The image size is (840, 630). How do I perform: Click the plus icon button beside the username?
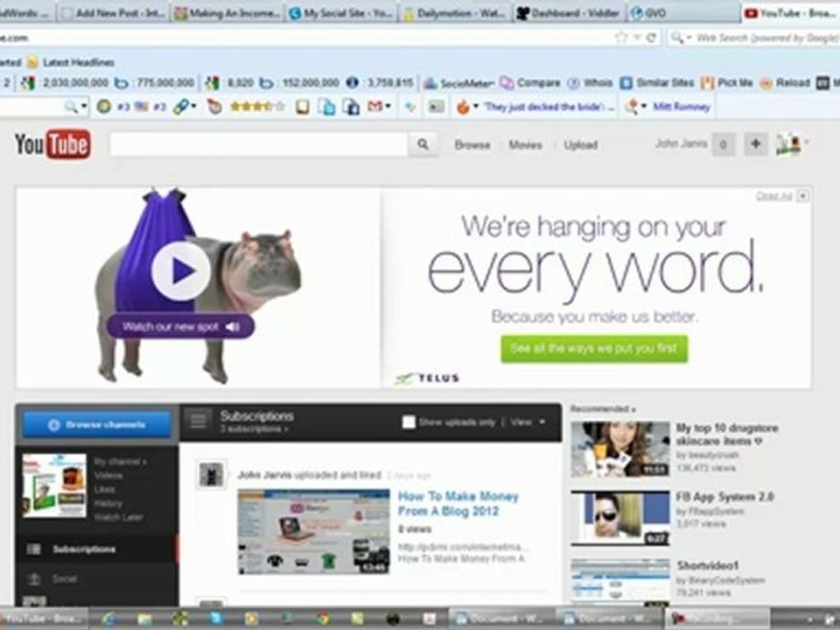point(755,143)
